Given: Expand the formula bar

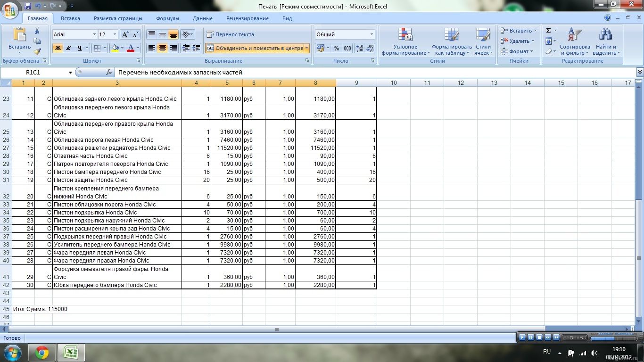Looking at the screenshot, I should tap(640, 72).
